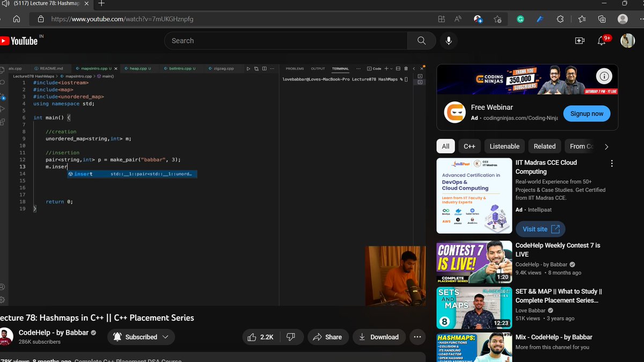View site information lock icon

tap(41, 19)
